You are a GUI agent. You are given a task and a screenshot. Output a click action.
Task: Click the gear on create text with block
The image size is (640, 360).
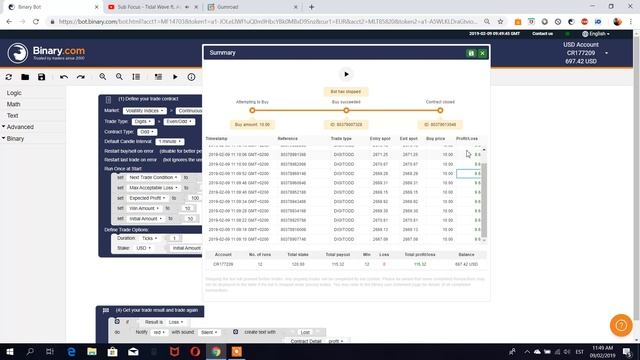point(236,332)
